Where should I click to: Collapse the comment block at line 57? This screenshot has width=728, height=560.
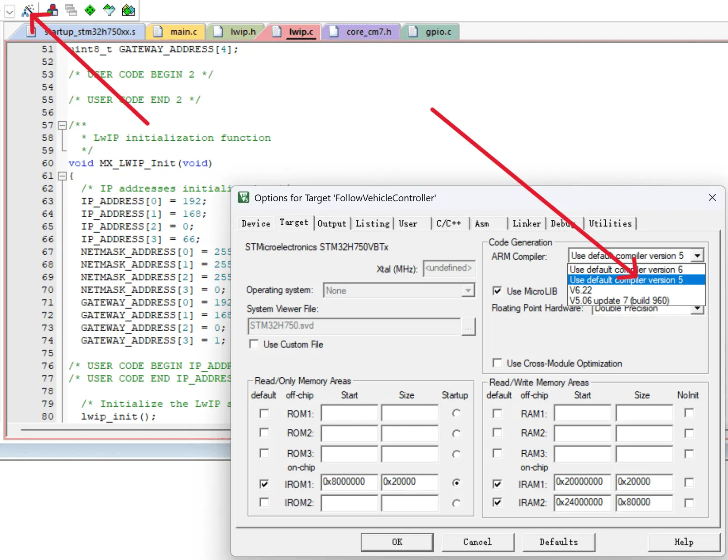(62, 125)
